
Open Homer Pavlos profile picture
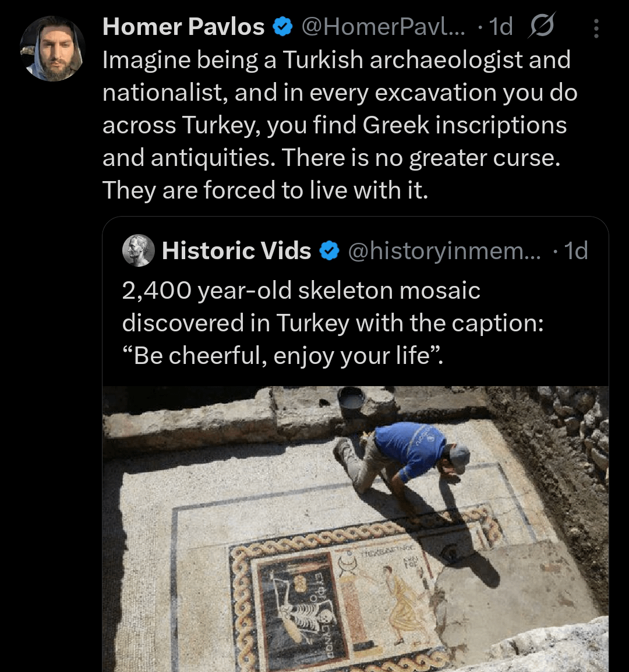pos(52,48)
